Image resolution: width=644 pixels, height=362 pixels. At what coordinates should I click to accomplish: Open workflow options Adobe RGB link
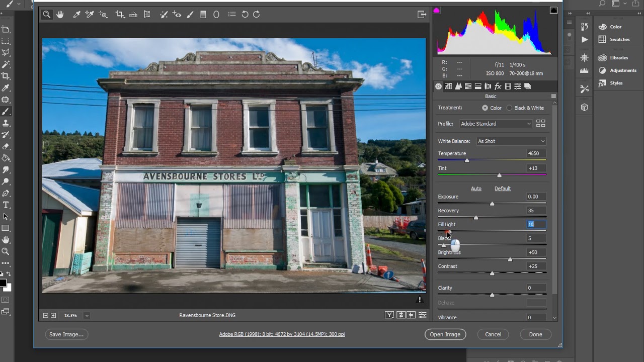click(282, 334)
